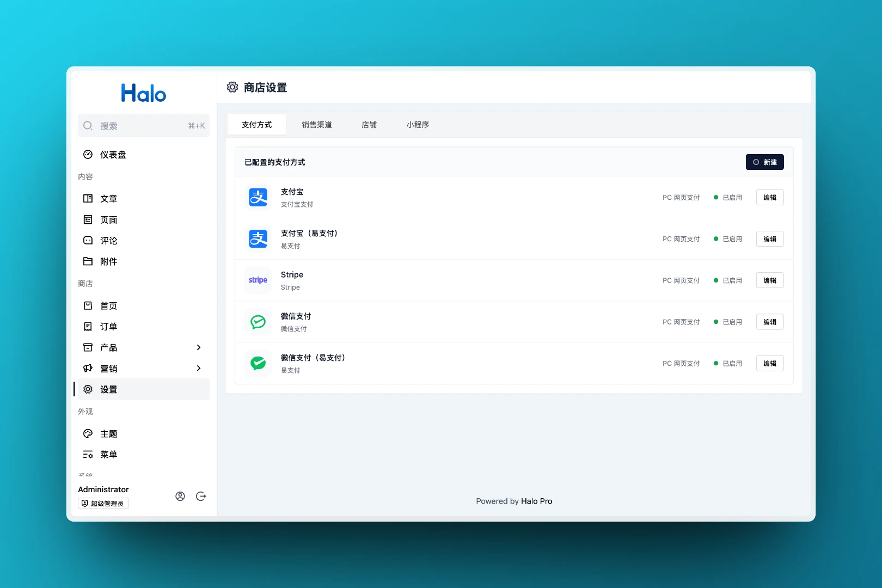Click the 微信支付 WeChat Pay logo
This screenshot has height=588, width=882.
pos(258,322)
